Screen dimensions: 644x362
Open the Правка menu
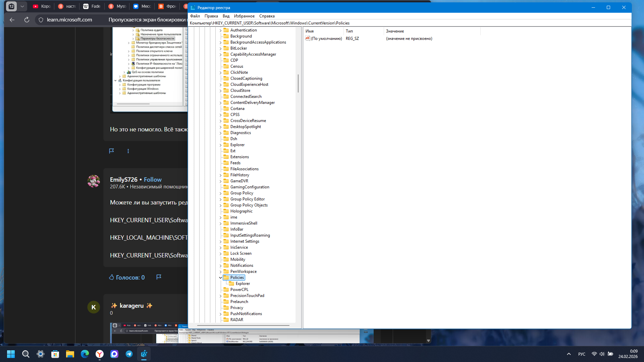211,16
